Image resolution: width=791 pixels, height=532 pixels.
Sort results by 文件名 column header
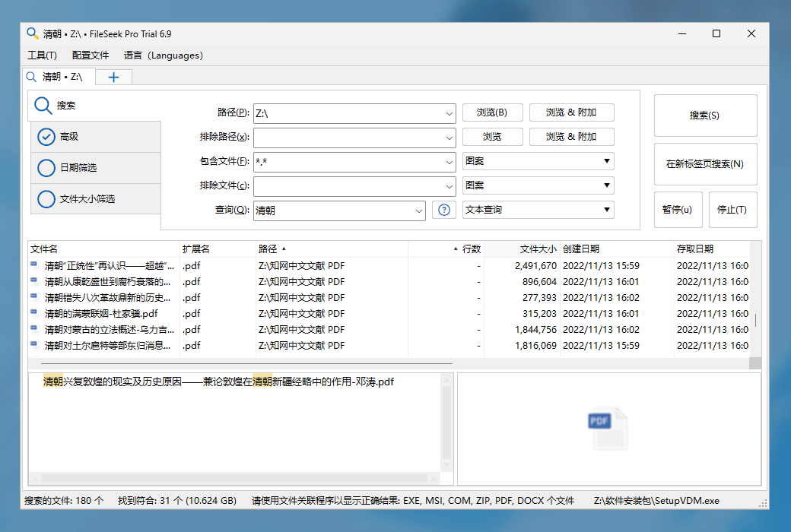tap(104, 249)
